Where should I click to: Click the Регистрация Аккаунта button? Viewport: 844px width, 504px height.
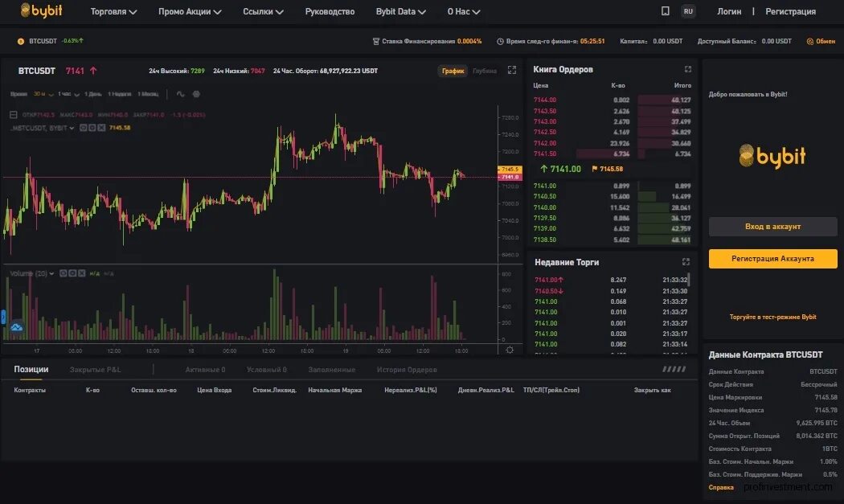pos(773,259)
